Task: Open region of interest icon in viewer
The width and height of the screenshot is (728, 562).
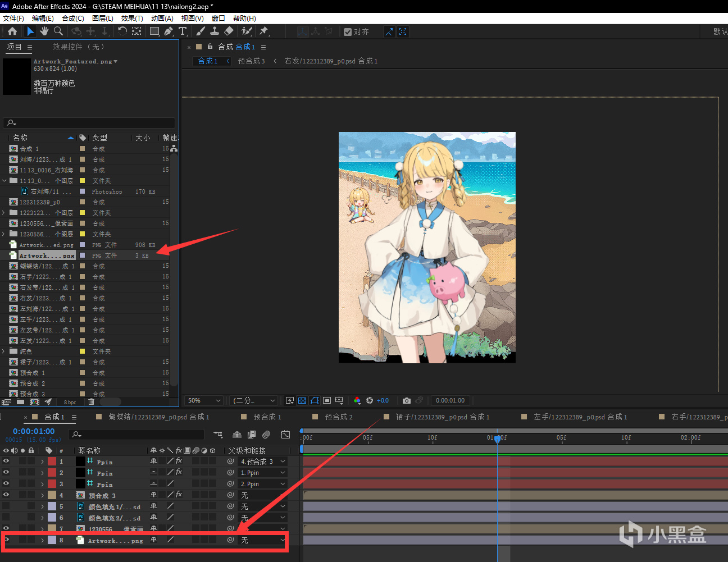Action: [327, 400]
